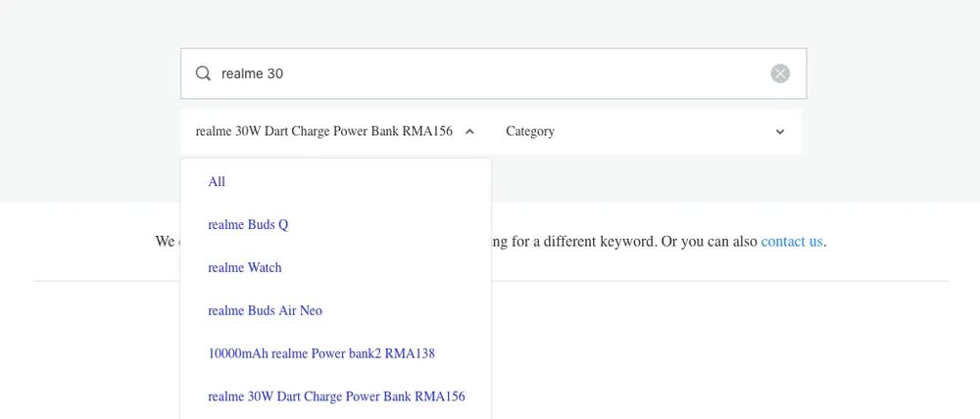
Task: Open the 'contact us' link
Action: (792, 241)
